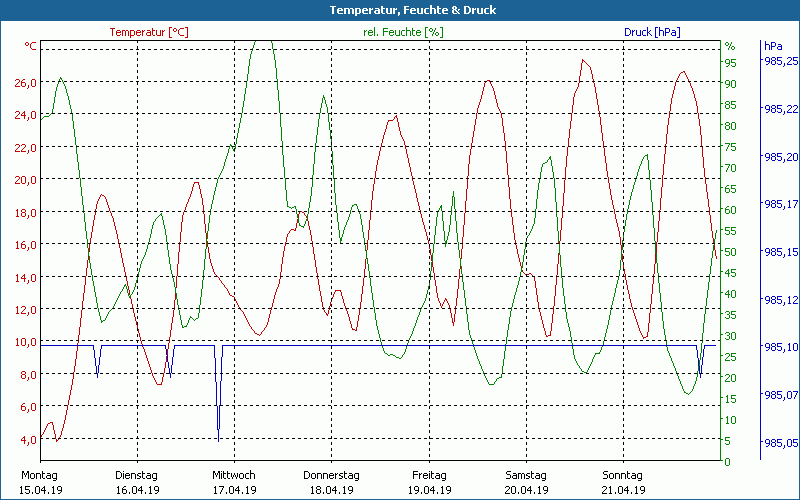Click the deepest blue pressure dip on Mittwoch
This screenshot has height=500, width=800.
click(x=218, y=436)
